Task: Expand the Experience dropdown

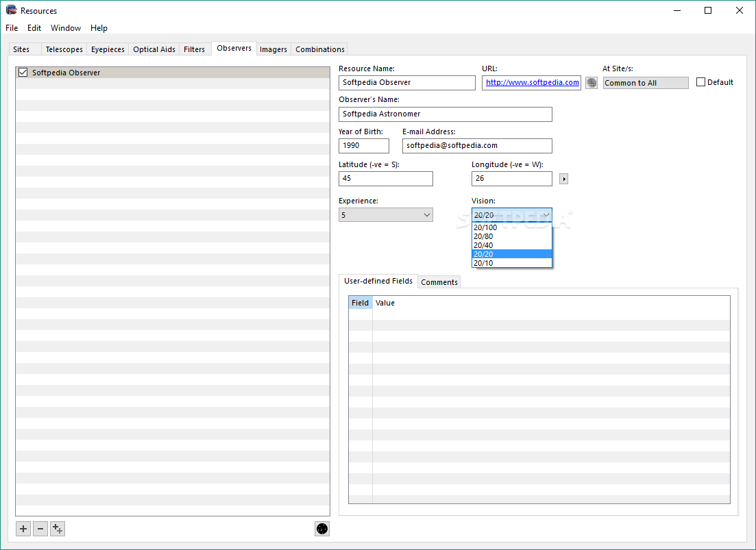Action: 386,215
